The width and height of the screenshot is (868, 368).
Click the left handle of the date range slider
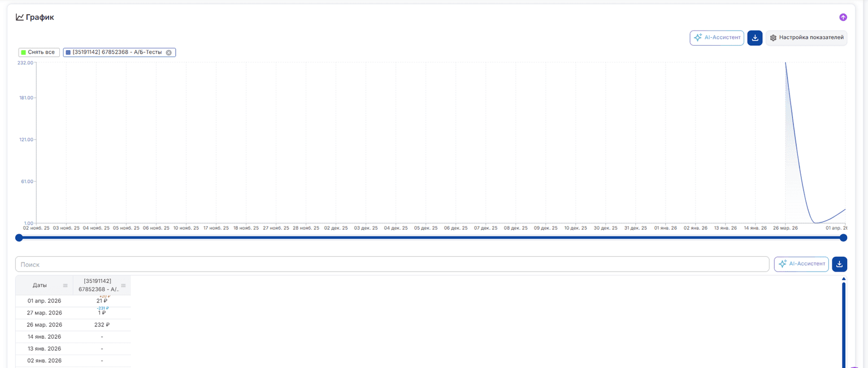(19, 238)
